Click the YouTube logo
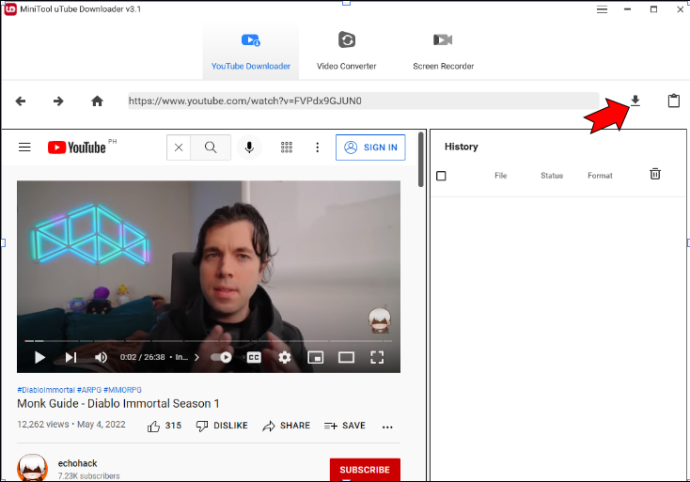 coord(77,147)
